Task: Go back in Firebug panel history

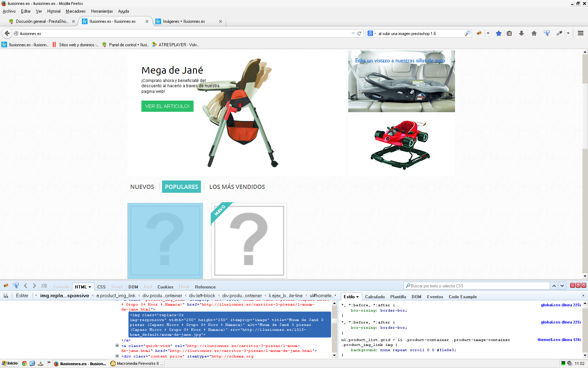Action: tap(25, 286)
